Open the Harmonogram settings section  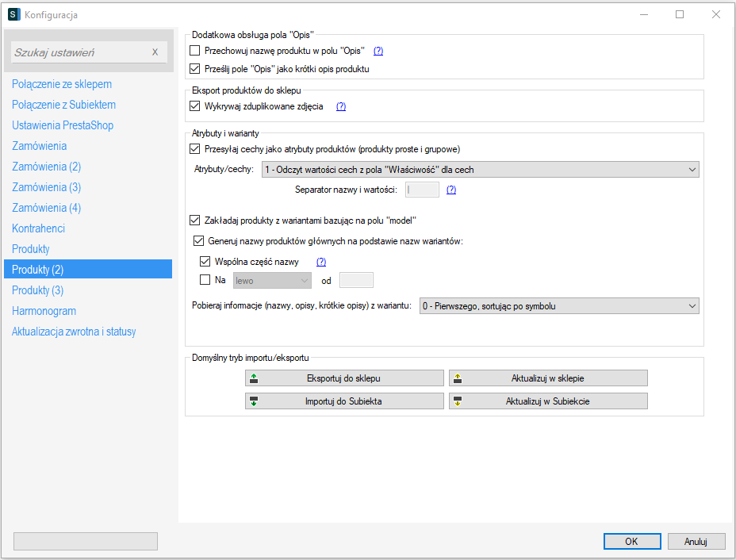point(44,311)
